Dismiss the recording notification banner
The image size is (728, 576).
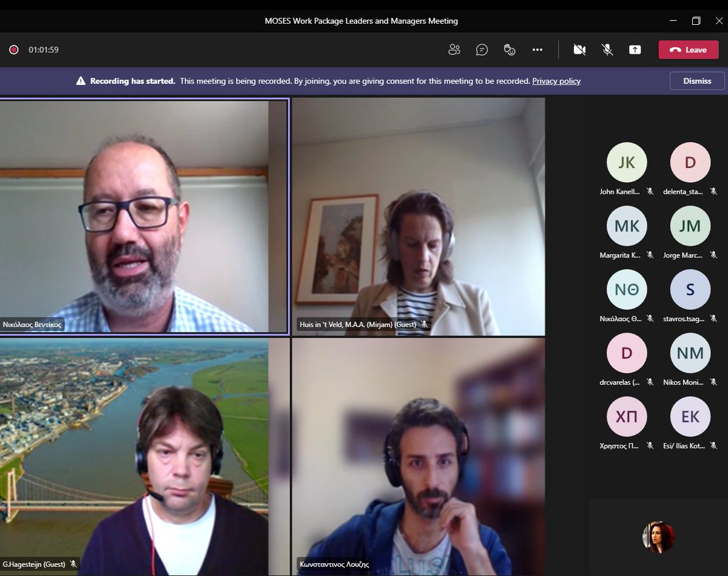tap(697, 81)
